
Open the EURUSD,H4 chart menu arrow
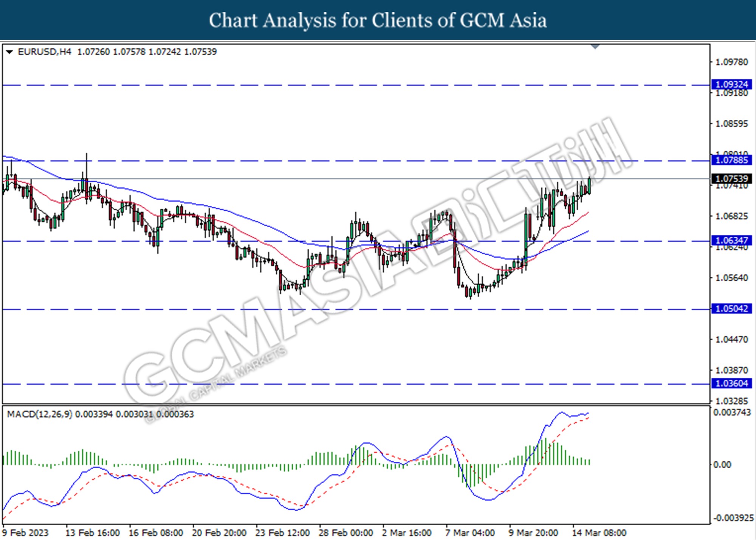coord(9,52)
